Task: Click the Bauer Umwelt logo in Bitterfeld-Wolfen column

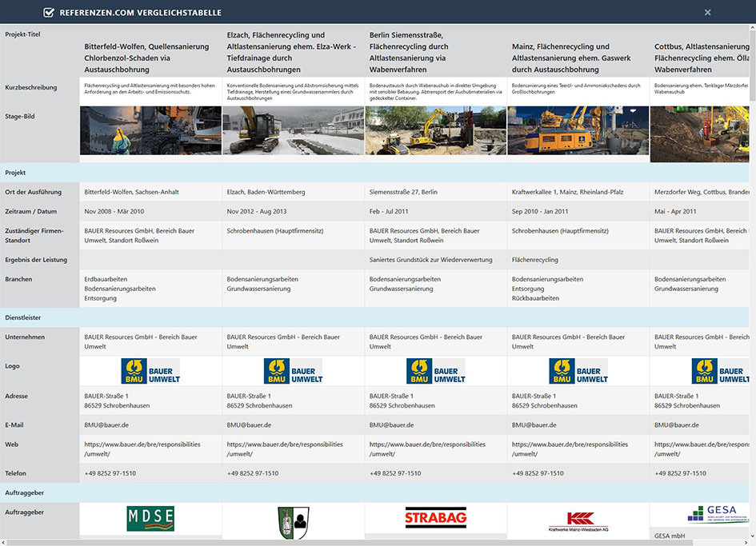Action: point(150,371)
